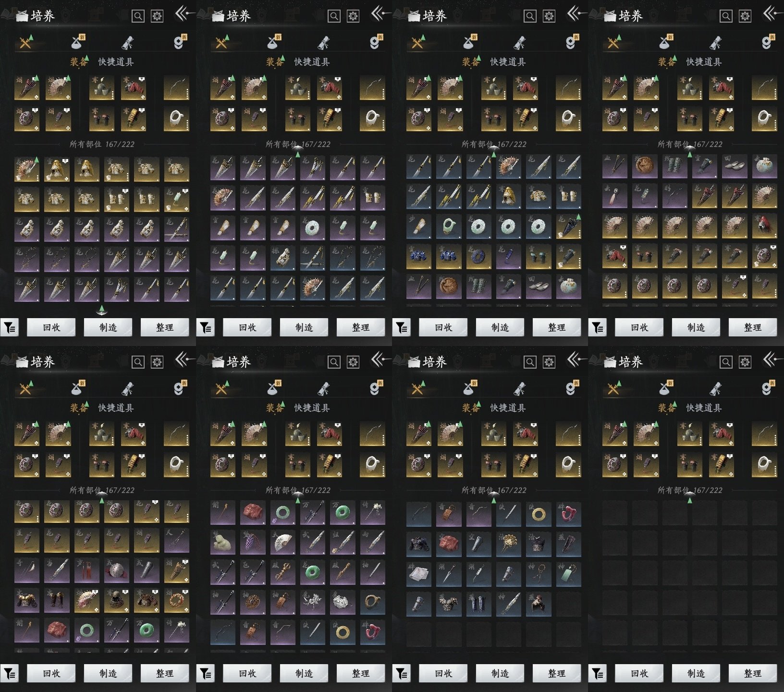Viewport: 784px width, 692px height.
Task: Open the coins category tab in empty-inventory panel
Action: coord(767,389)
